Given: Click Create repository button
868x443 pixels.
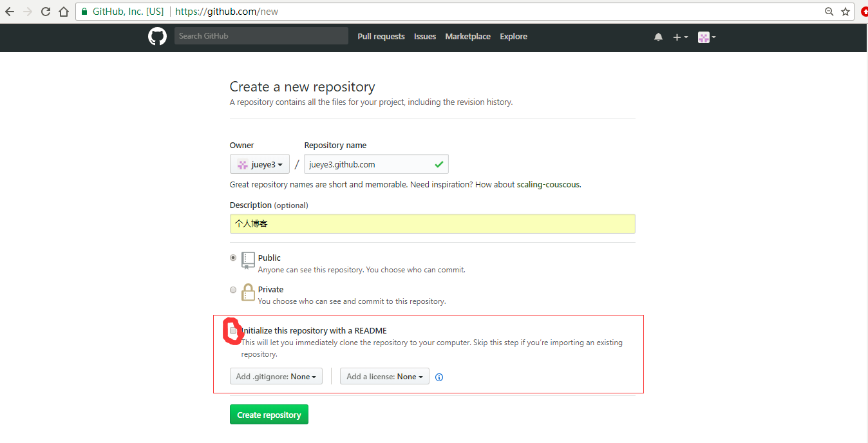Looking at the screenshot, I should [x=269, y=415].
